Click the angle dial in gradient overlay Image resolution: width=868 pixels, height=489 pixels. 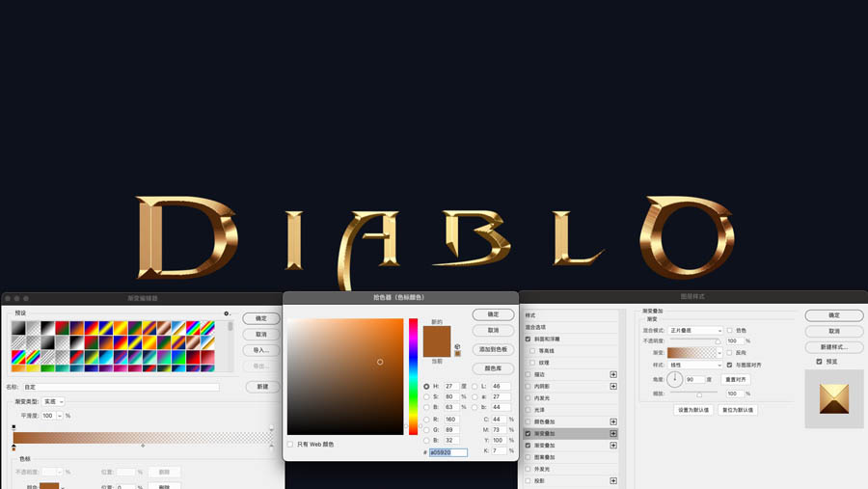tap(675, 379)
